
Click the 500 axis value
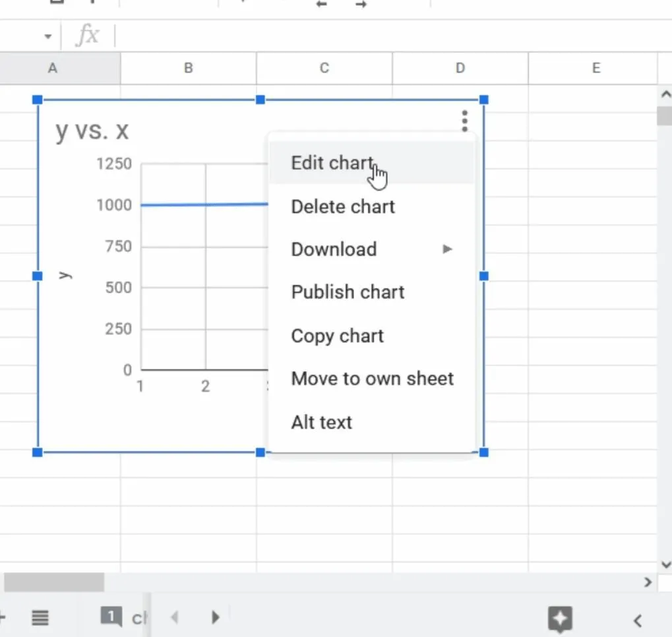pyautogui.click(x=118, y=288)
